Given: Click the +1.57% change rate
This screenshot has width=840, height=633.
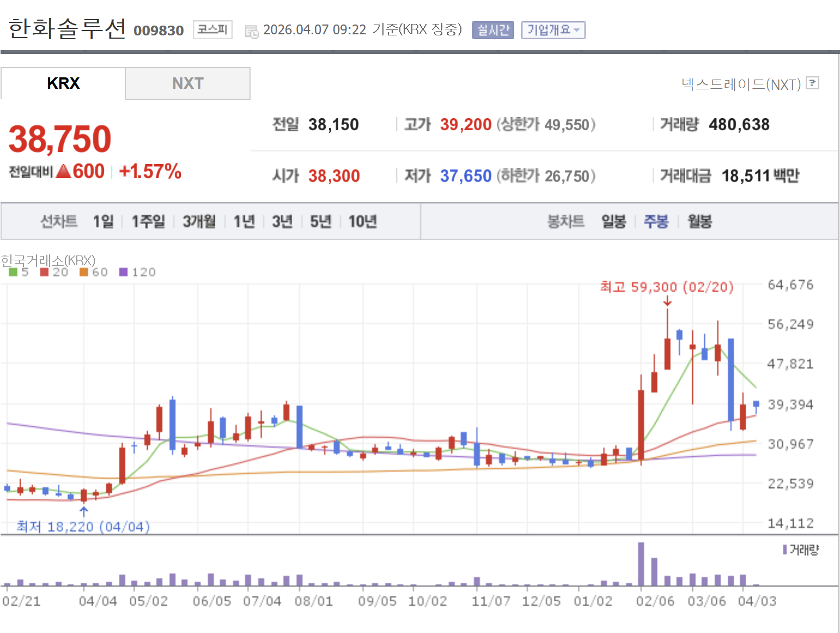Looking at the screenshot, I should 150,172.
